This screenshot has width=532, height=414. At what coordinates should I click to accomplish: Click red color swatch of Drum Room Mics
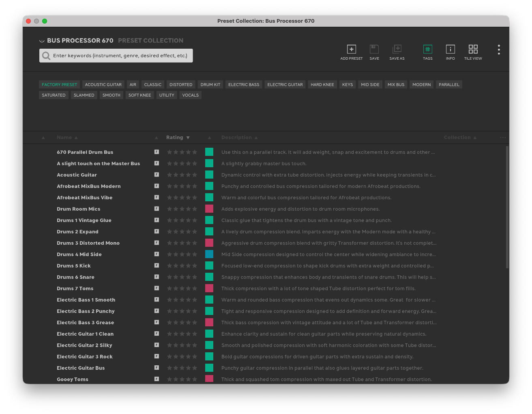[x=209, y=209]
